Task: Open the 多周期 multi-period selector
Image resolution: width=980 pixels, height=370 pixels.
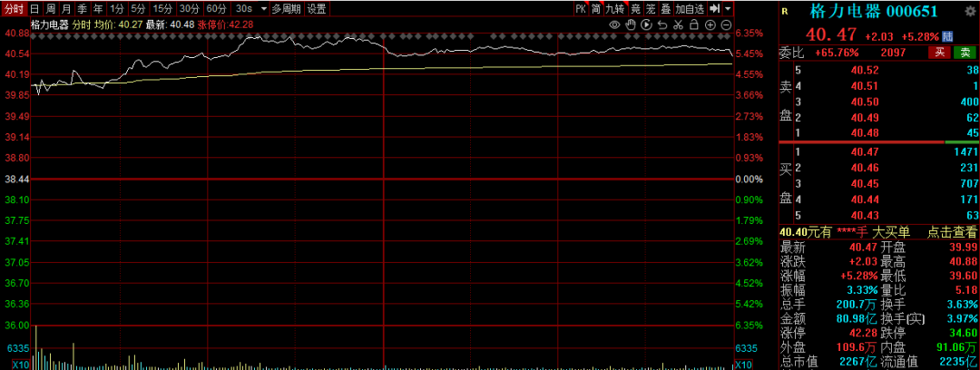Action: coord(285,9)
